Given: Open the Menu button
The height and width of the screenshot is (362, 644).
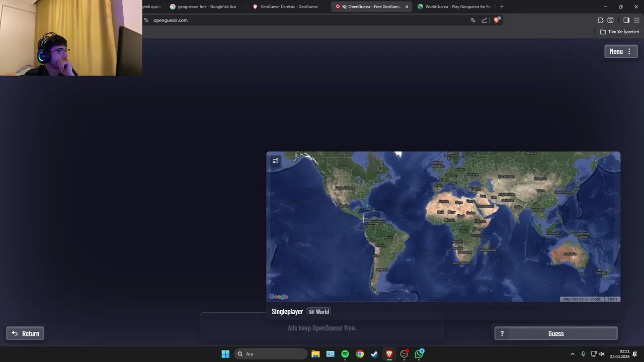Looking at the screenshot, I should coord(621,51).
